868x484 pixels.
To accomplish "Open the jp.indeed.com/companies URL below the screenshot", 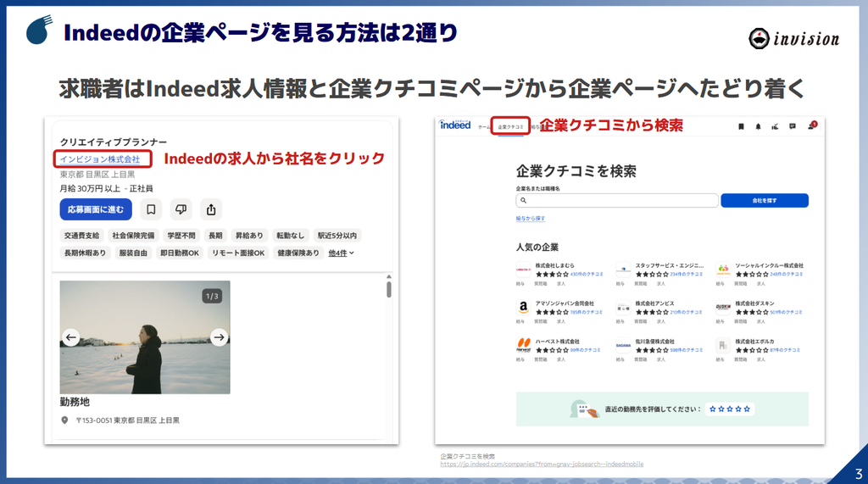I will click(x=542, y=465).
